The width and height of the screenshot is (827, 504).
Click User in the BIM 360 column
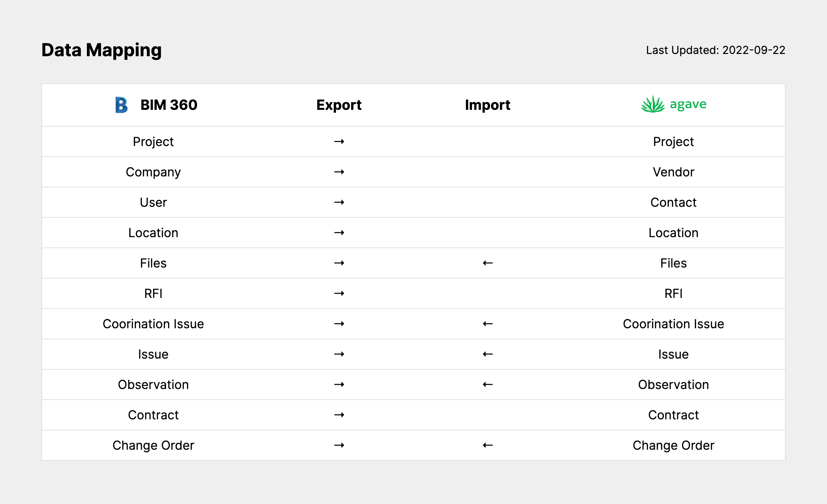[x=153, y=202]
